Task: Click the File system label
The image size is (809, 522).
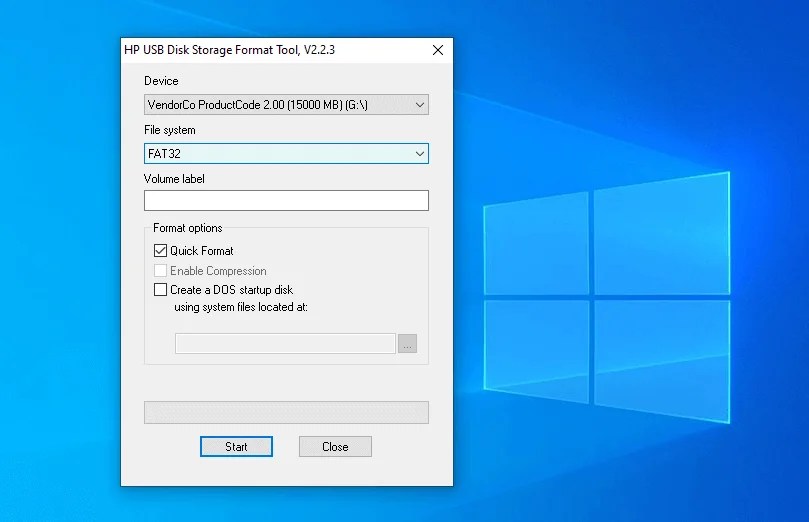Action: point(170,130)
